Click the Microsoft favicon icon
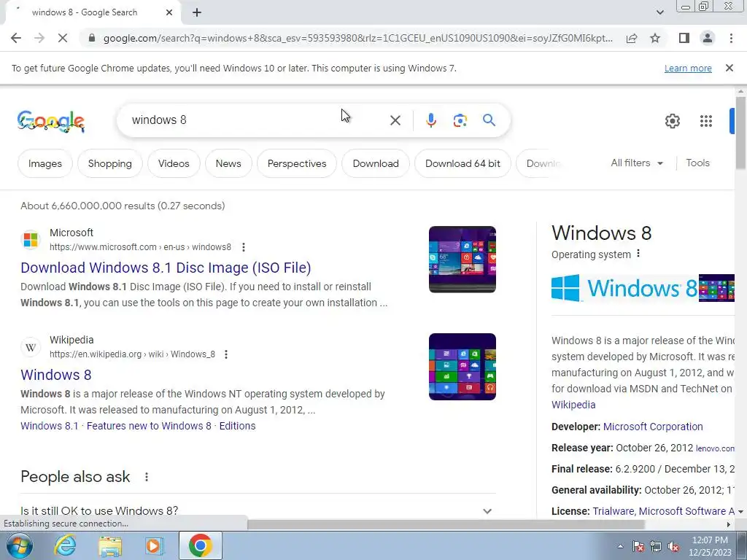Screen dimensions: 747x560 click(x=31, y=239)
